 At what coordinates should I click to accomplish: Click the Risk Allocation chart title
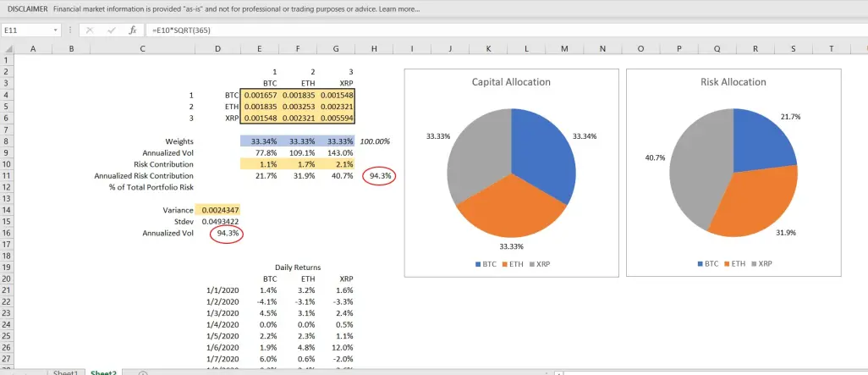(733, 82)
